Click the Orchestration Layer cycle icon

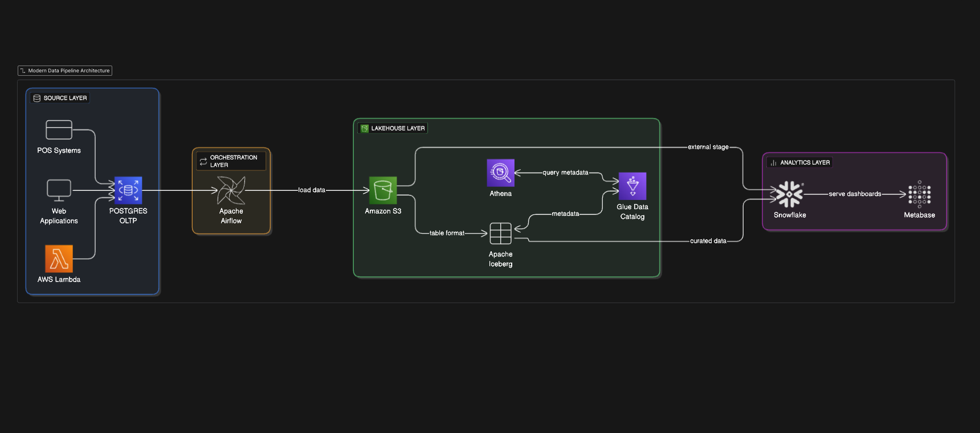point(203,161)
